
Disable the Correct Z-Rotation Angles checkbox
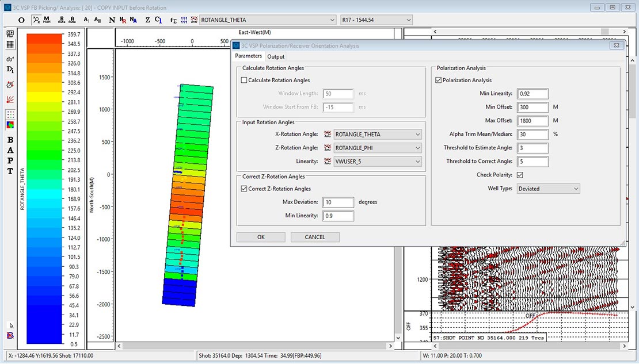(245, 188)
